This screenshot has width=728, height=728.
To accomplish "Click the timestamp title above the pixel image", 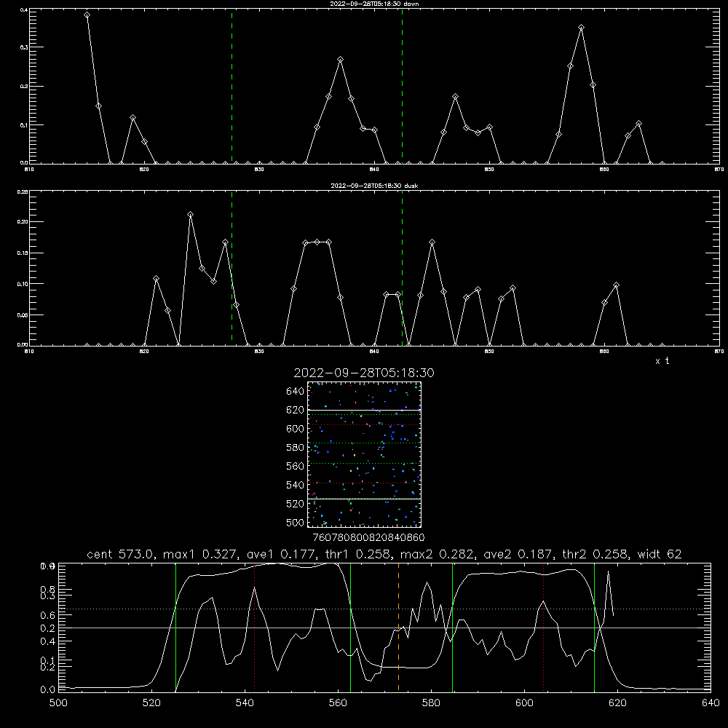I will [x=364, y=373].
